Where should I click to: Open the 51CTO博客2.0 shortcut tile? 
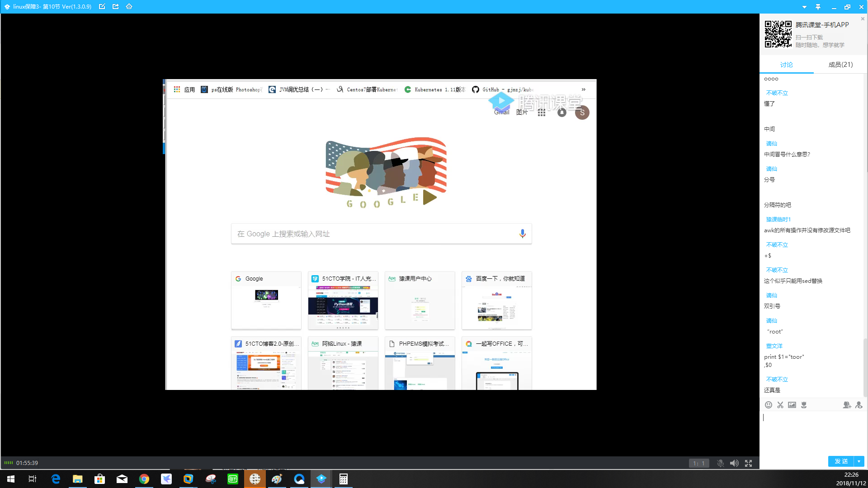pyautogui.click(x=266, y=363)
